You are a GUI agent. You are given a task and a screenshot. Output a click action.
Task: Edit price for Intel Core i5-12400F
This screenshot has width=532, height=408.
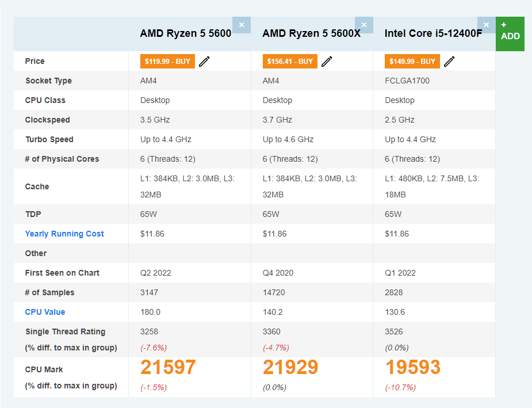point(449,62)
